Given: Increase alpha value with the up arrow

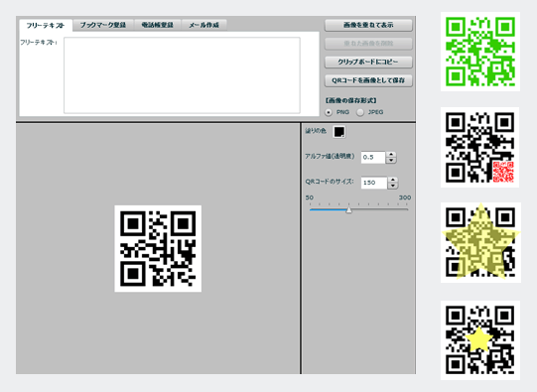Looking at the screenshot, I should [x=391, y=155].
